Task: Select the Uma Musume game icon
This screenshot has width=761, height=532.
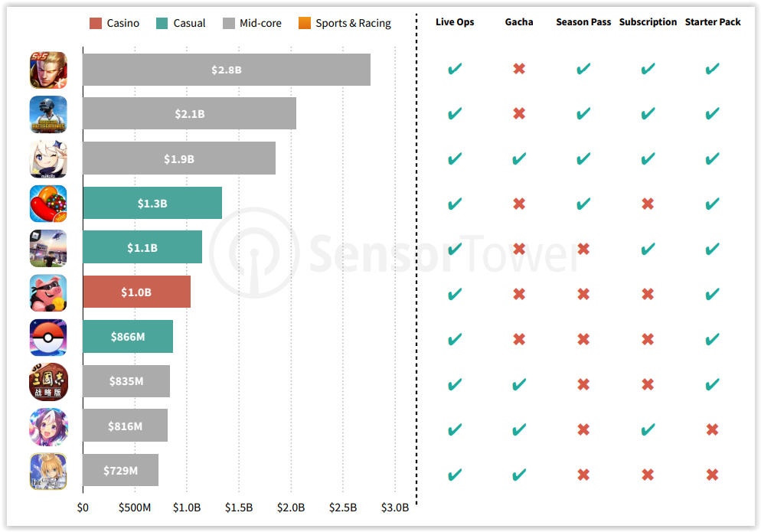Action: [x=48, y=426]
